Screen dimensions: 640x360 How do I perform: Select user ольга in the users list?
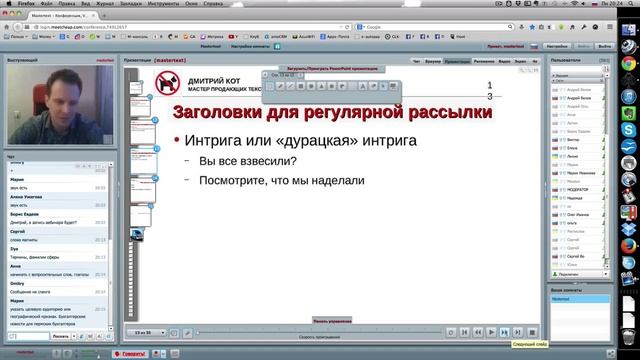click(578, 223)
